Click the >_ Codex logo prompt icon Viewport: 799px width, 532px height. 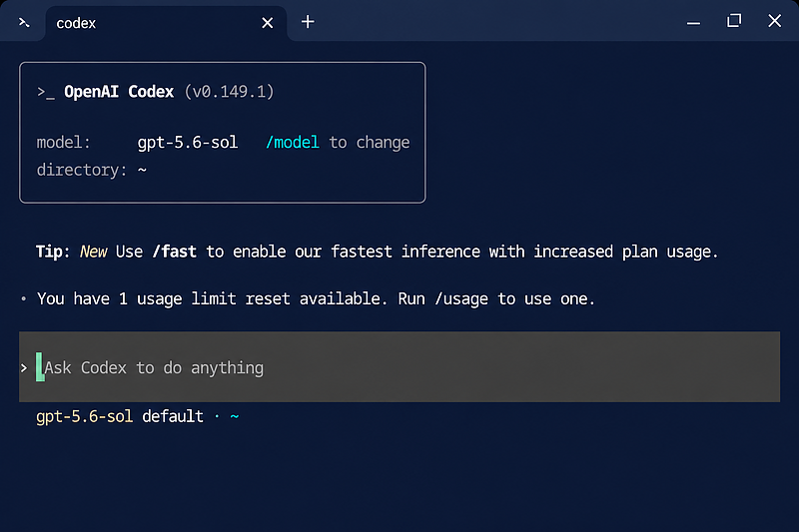point(45,92)
